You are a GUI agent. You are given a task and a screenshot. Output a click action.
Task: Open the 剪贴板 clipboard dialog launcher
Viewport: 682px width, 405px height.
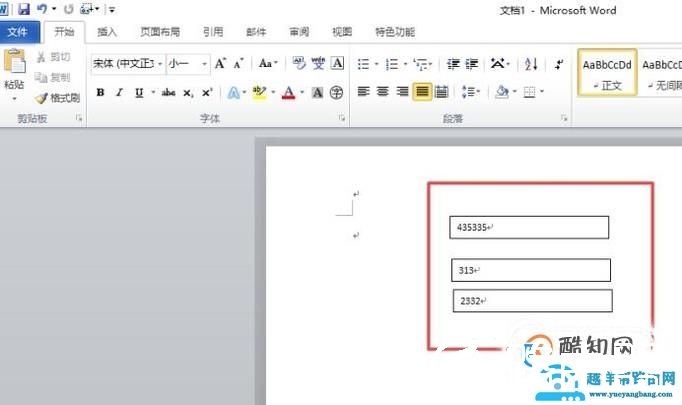pos(79,118)
